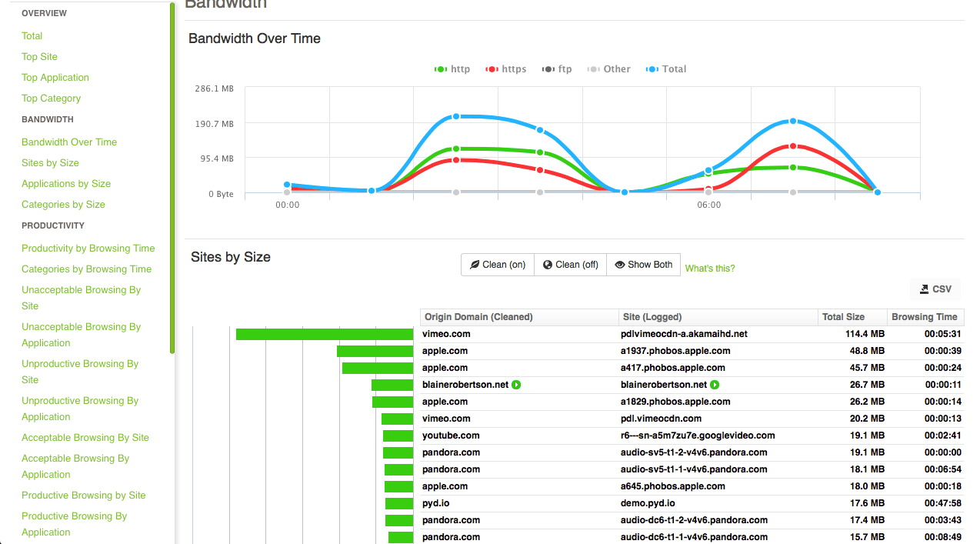This screenshot has height=544, width=980.
Task: Open the What's this? help link
Action: click(x=710, y=269)
